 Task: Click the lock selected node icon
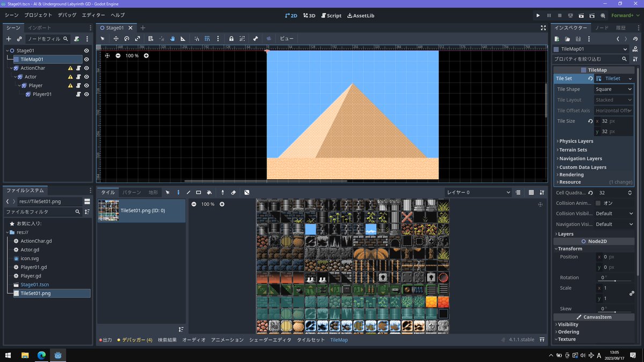click(231, 39)
